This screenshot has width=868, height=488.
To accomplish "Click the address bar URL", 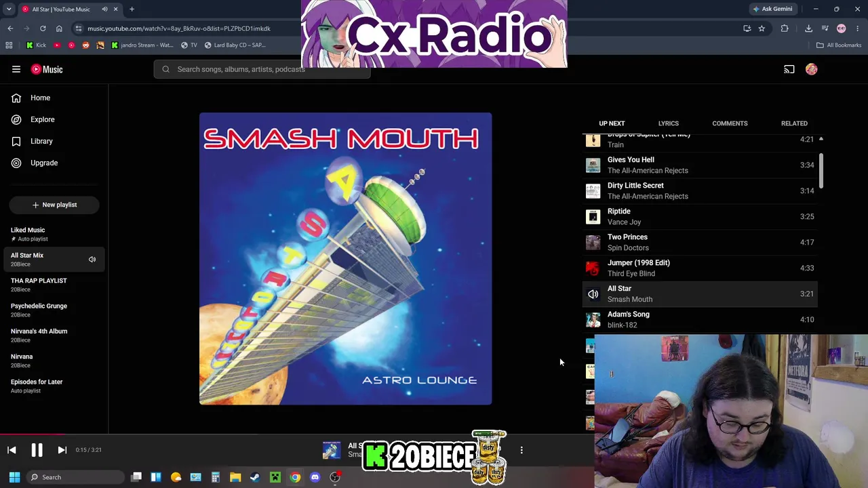I will [179, 28].
